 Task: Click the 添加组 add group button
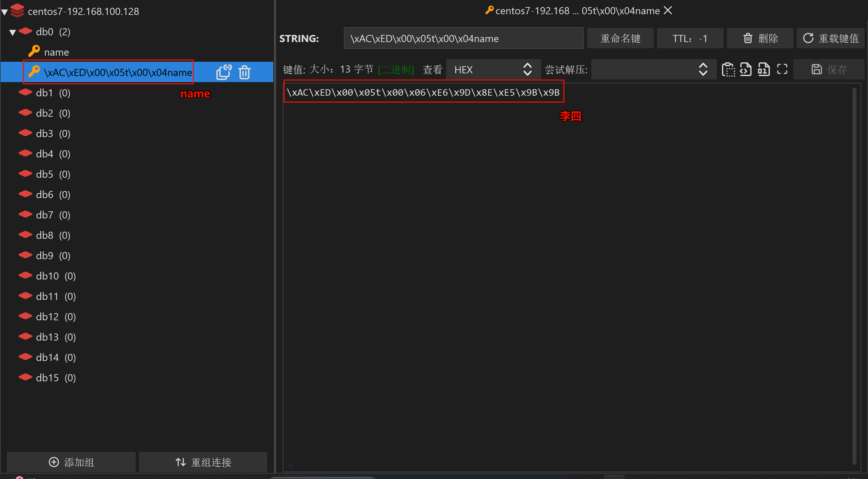[71, 462]
